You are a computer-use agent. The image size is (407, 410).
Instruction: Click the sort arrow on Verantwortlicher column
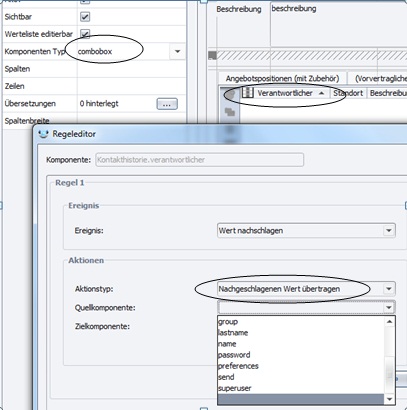point(321,93)
